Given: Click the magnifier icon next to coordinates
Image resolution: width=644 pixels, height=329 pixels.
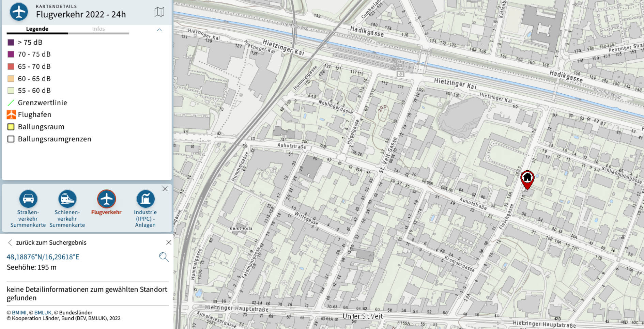Looking at the screenshot, I should (164, 257).
